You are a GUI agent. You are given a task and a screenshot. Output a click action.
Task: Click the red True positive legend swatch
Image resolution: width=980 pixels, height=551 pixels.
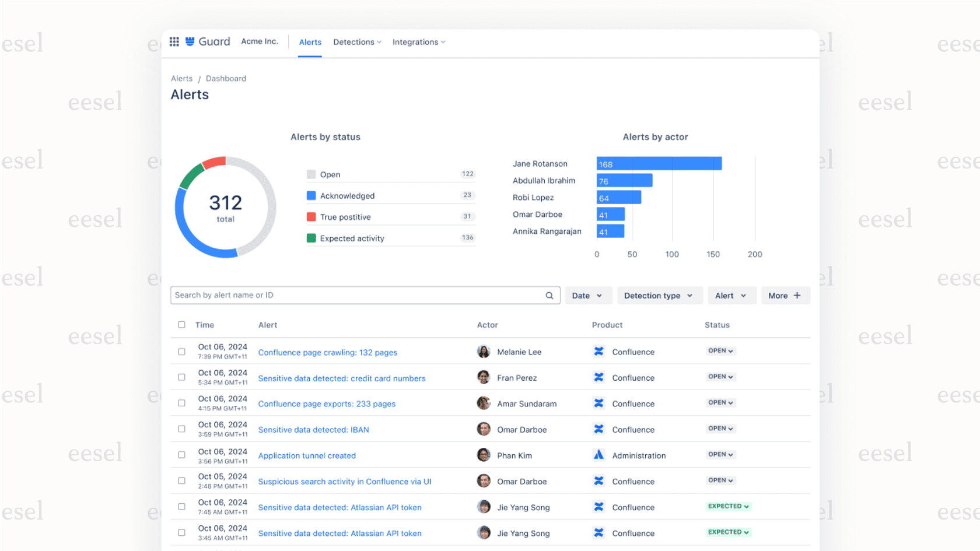(x=311, y=217)
